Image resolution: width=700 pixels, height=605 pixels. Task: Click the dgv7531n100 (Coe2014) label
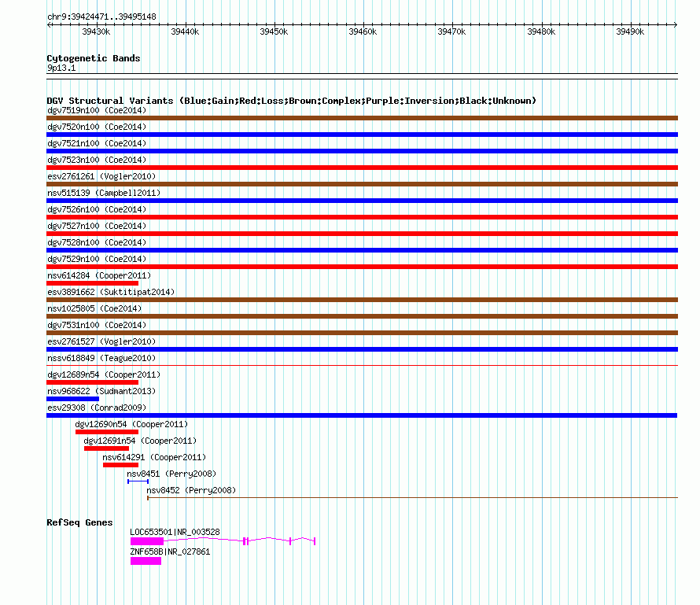97,325
